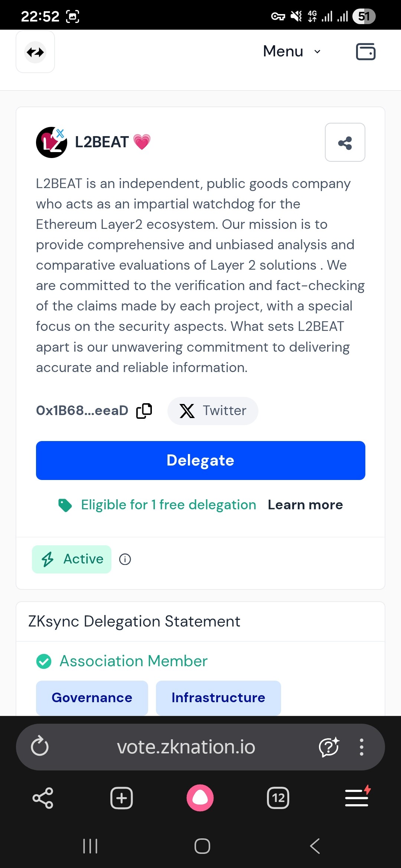Open the browser hamburger menu
Image resolution: width=401 pixels, height=868 pixels.
357,798
